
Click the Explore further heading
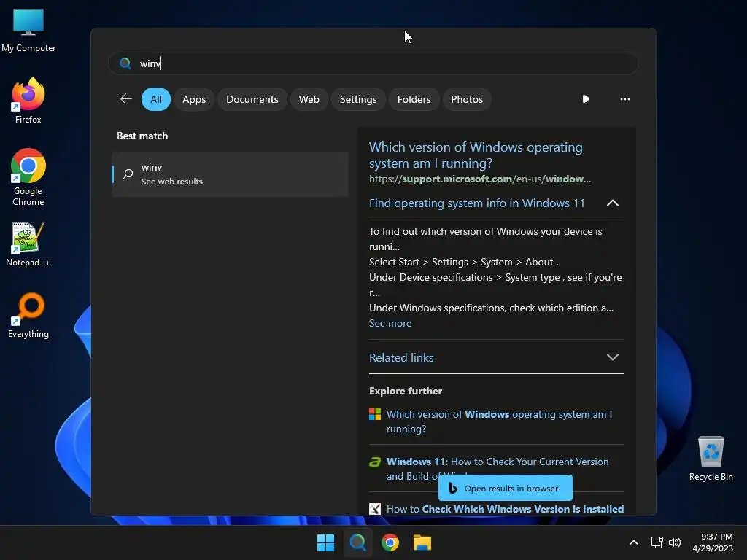(x=406, y=391)
